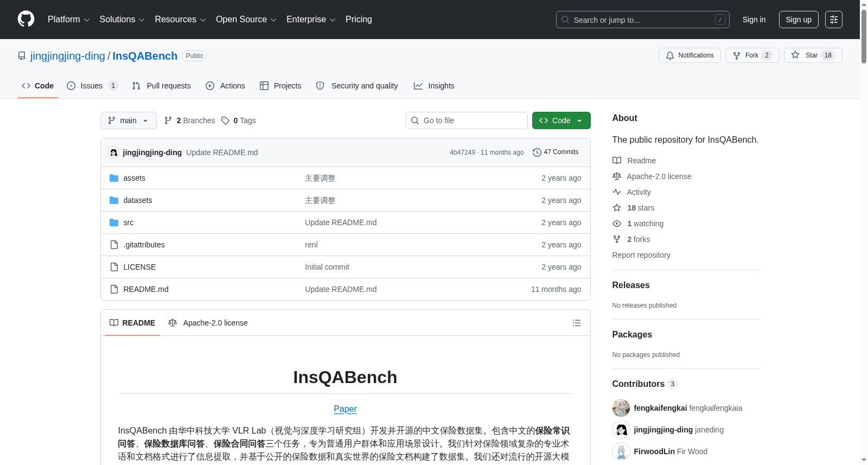Click the star icon beside 18 stars

coord(617,208)
